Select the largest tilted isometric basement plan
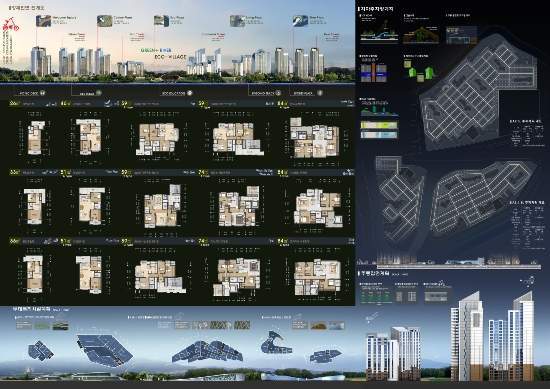550x389 pixels. pos(104,350)
